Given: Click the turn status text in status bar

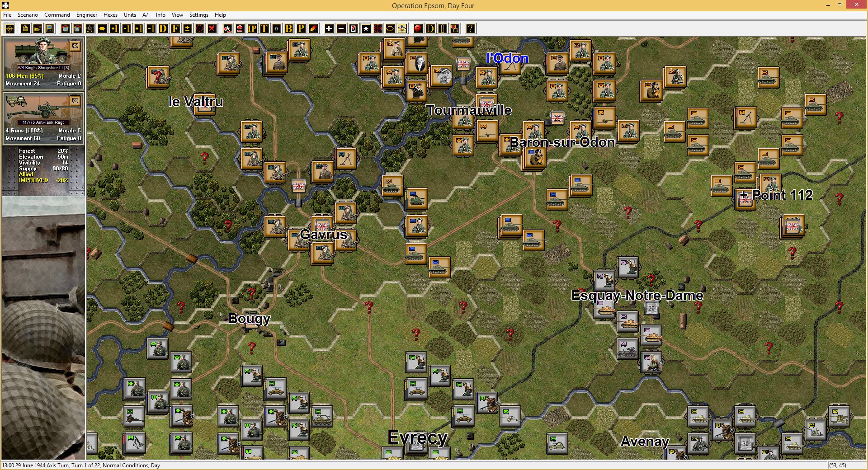Looking at the screenshot, I should (x=81, y=465).
